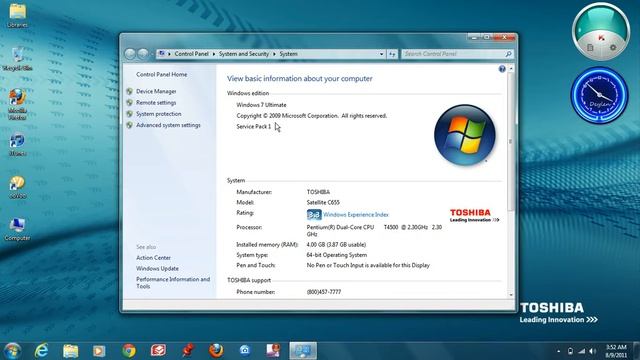Select System and Security in the breadcrumb
This screenshot has height=360, width=640.
(244, 54)
